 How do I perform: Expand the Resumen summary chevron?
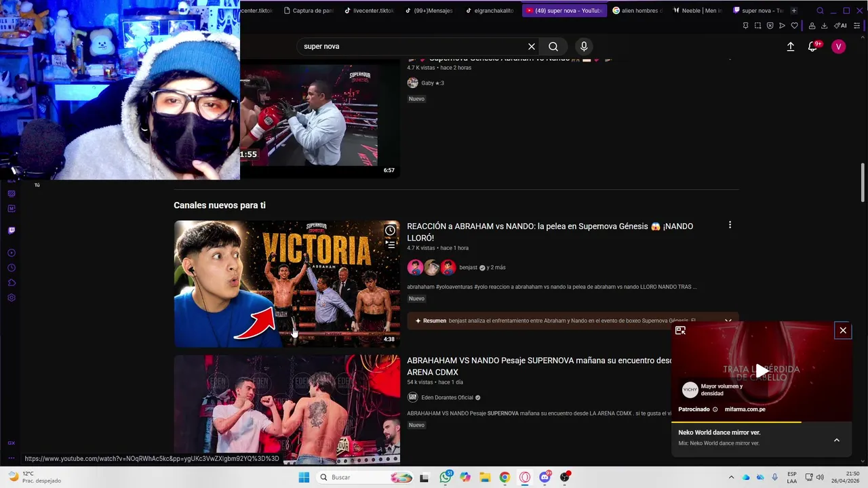click(x=728, y=321)
